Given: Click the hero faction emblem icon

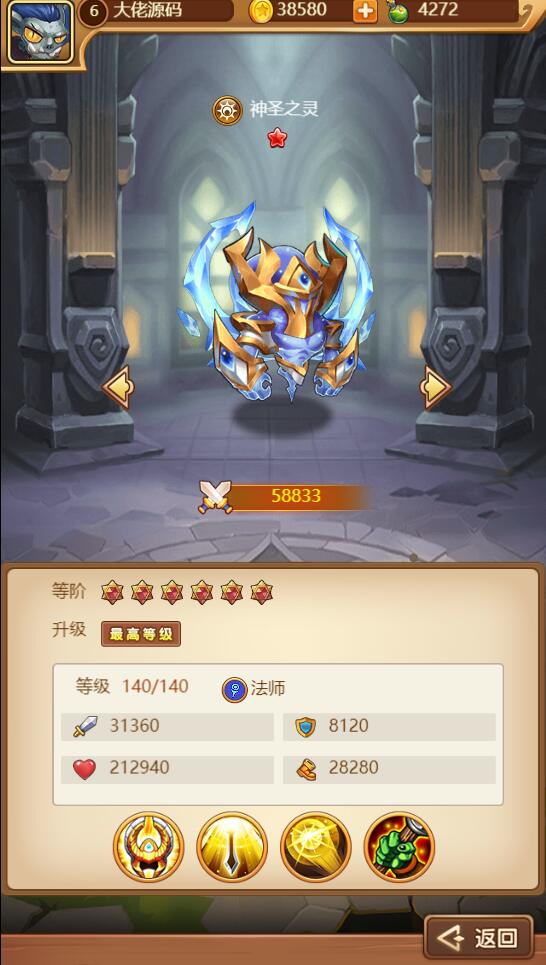Looking at the screenshot, I should [x=227, y=110].
